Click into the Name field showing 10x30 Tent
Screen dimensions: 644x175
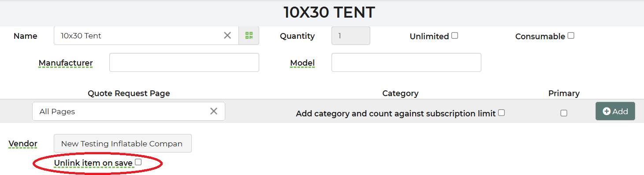[139, 36]
